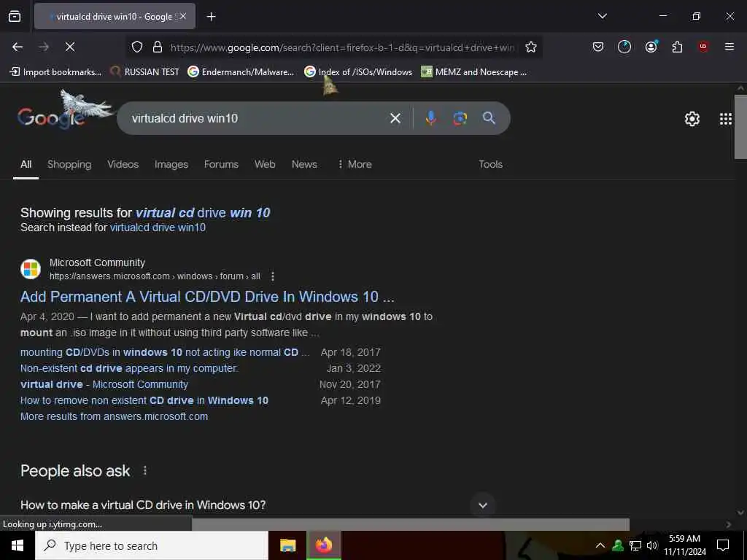Open Microsoft Community result options dots

273,276
